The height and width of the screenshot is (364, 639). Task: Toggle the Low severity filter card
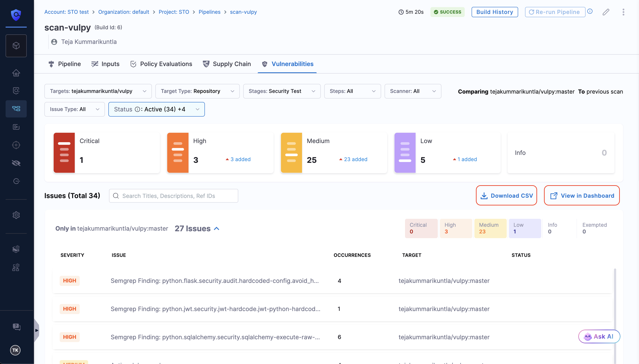pyautogui.click(x=447, y=153)
